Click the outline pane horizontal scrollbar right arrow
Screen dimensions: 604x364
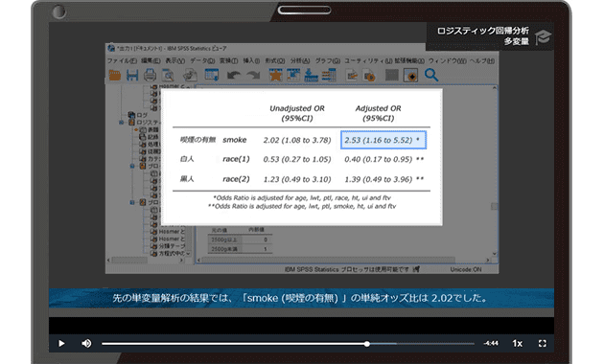[181, 261]
